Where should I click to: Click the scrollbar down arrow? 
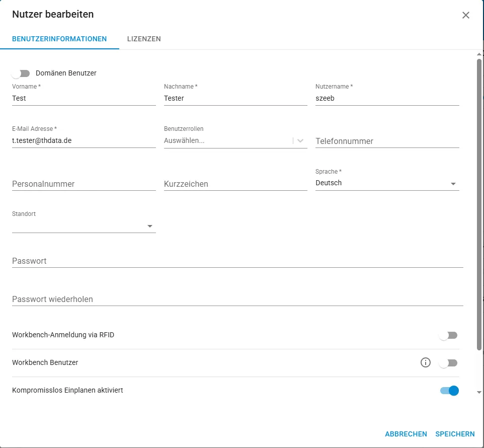(479, 392)
